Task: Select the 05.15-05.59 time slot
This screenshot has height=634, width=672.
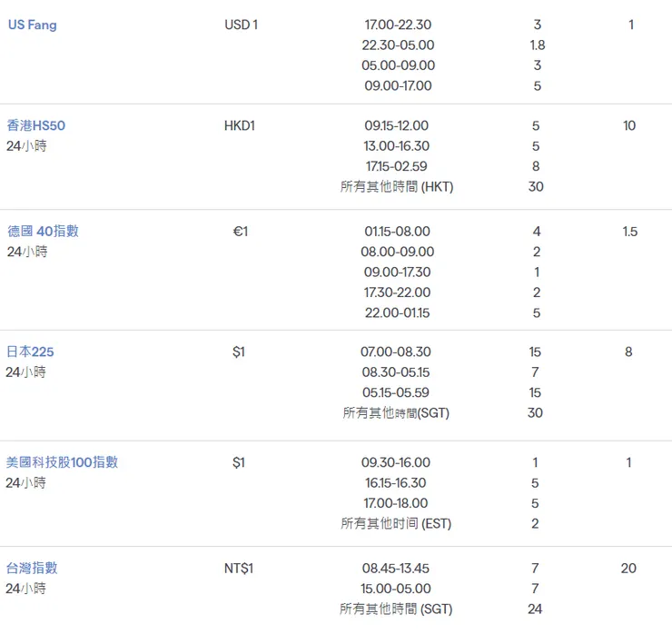Action: click(x=397, y=392)
